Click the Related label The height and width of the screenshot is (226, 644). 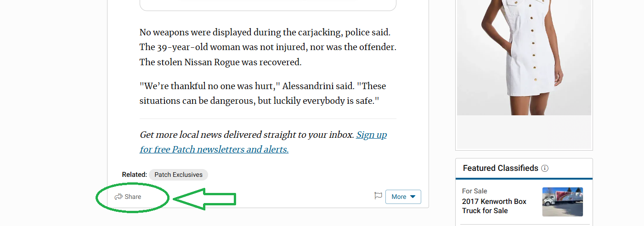(x=134, y=175)
